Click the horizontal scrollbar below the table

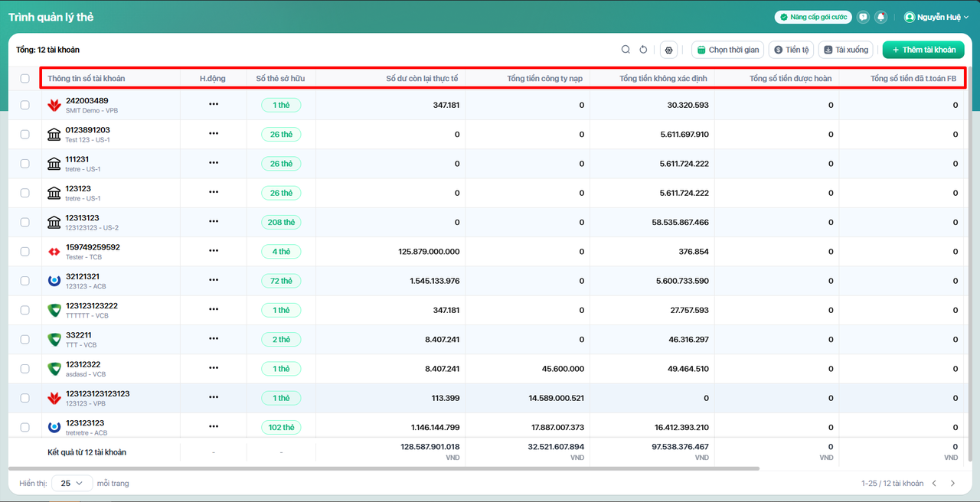tap(383, 468)
